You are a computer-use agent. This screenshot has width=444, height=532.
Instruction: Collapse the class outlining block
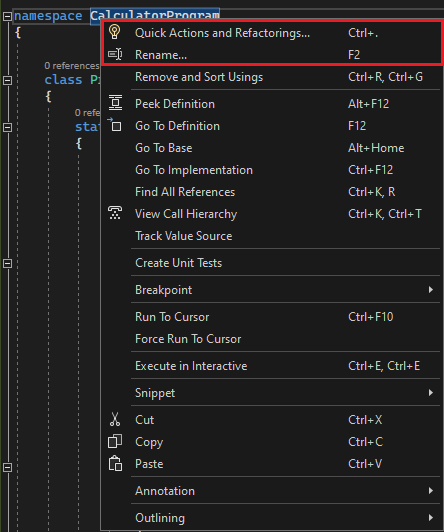pyautogui.click(x=7, y=80)
